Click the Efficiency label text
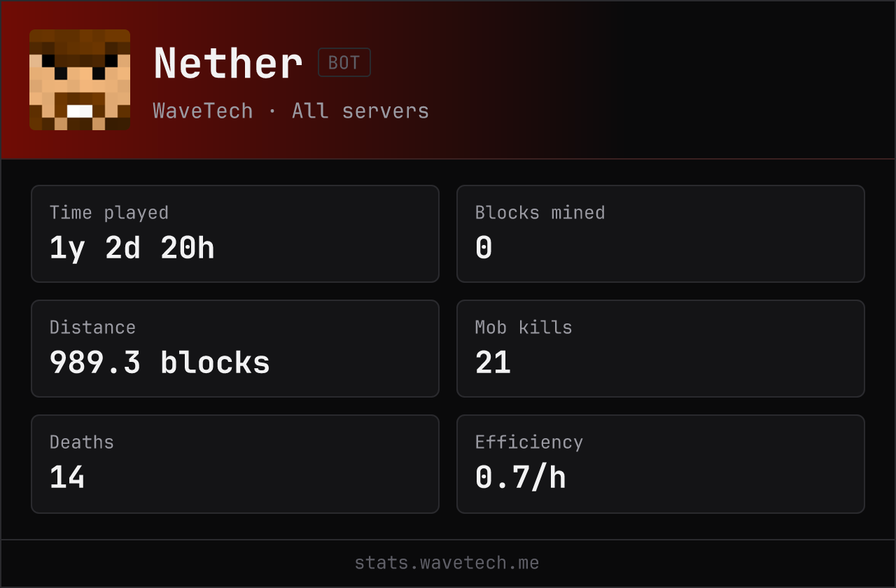The width and height of the screenshot is (896, 588). [x=529, y=442]
